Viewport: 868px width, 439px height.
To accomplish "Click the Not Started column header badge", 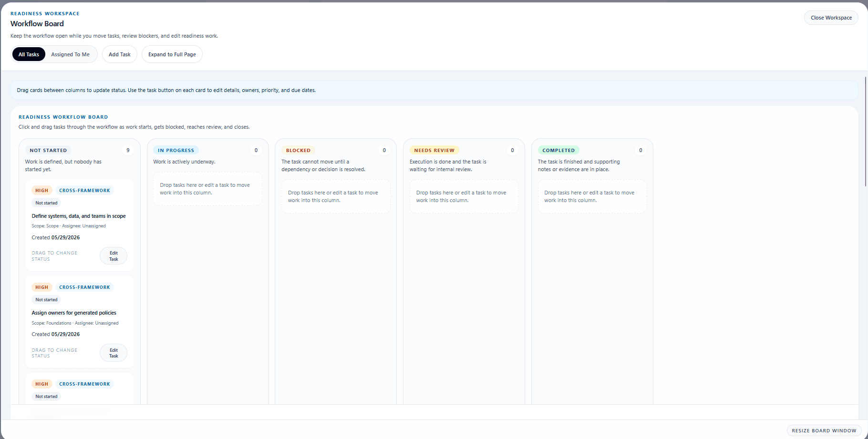I will (48, 150).
